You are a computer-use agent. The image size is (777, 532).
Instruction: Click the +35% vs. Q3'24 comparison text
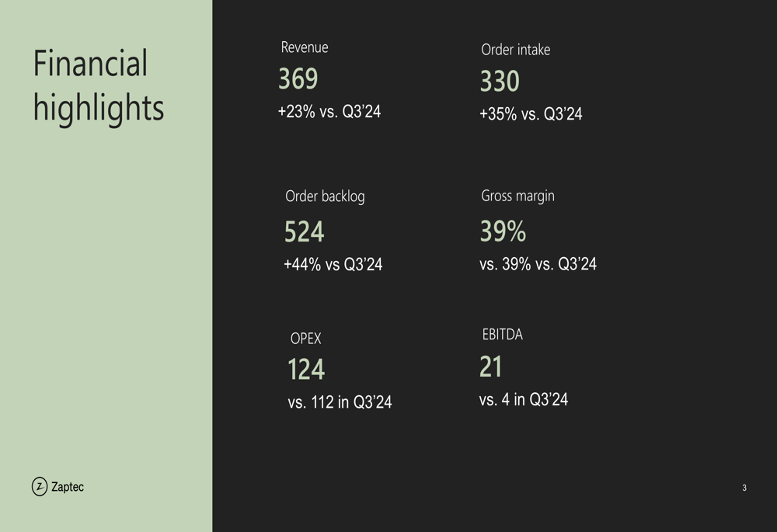click(x=531, y=114)
